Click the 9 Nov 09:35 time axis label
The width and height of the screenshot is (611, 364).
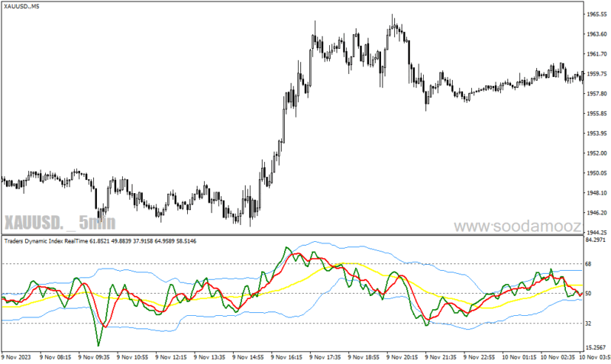pyautogui.click(x=94, y=356)
